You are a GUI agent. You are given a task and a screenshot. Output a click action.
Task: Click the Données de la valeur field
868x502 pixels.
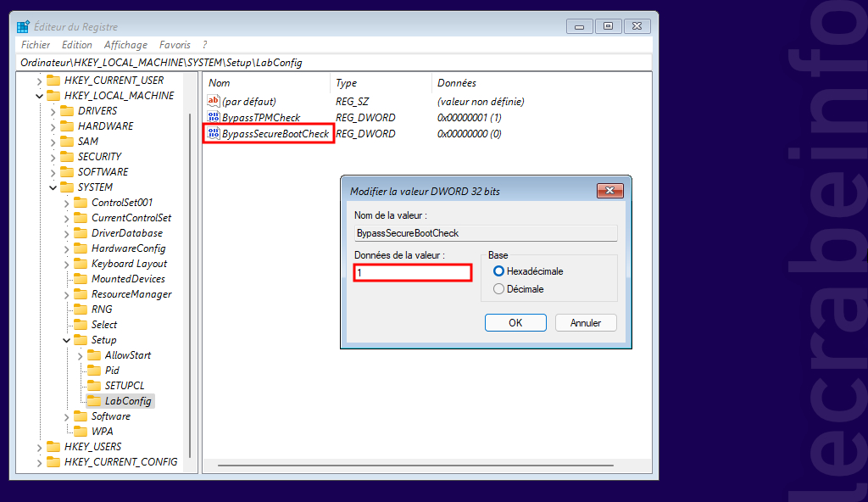coord(413,272)
